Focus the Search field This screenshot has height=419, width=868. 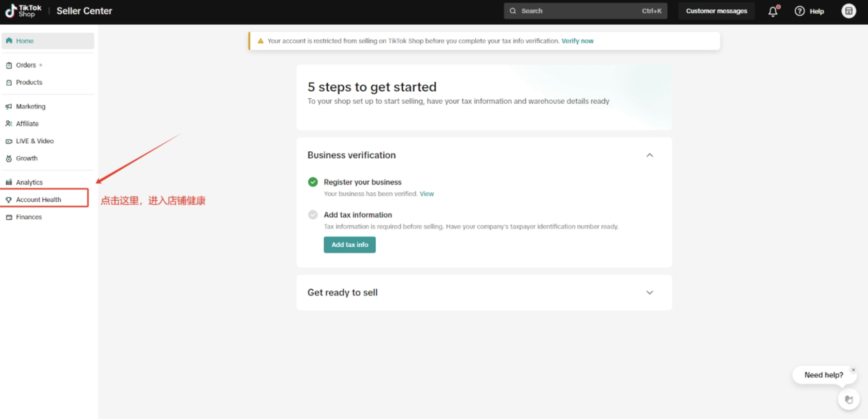pos(585,11)
